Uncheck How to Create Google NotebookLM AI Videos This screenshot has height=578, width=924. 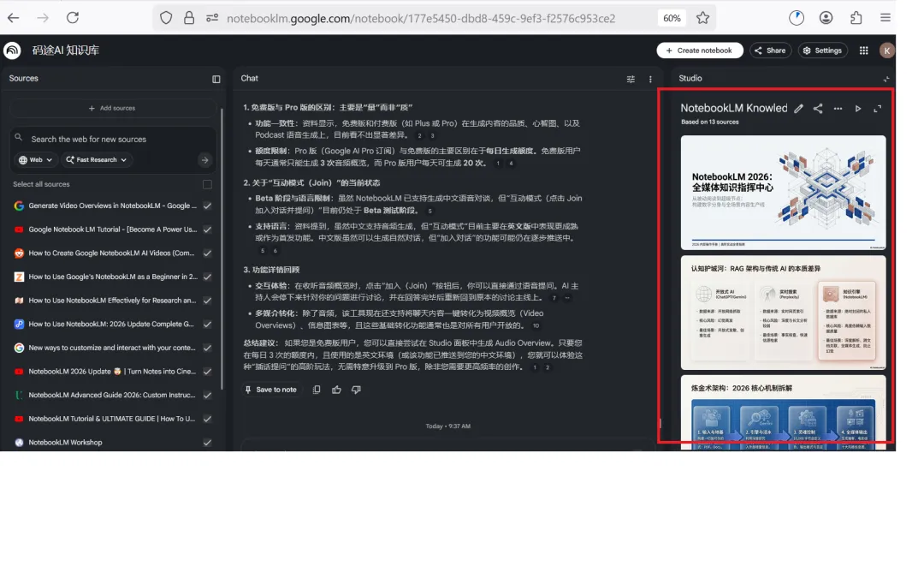pyautogui.click(x=207, y=253)
